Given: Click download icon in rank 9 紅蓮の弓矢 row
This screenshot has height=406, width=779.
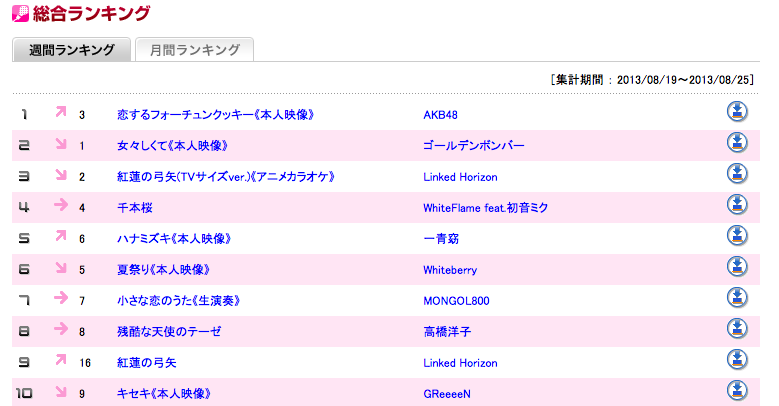Looking at the screenshot, I should tap(737, 360).
